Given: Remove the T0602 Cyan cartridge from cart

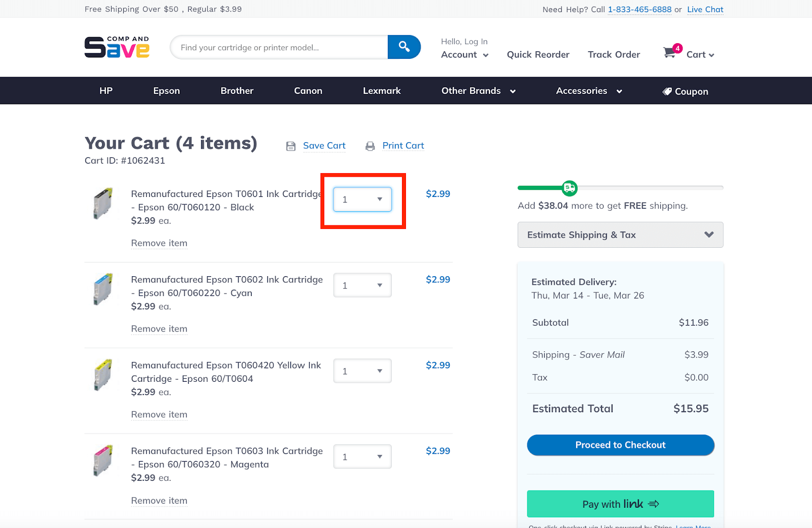Looking at the screenshot, I should 159,328.
